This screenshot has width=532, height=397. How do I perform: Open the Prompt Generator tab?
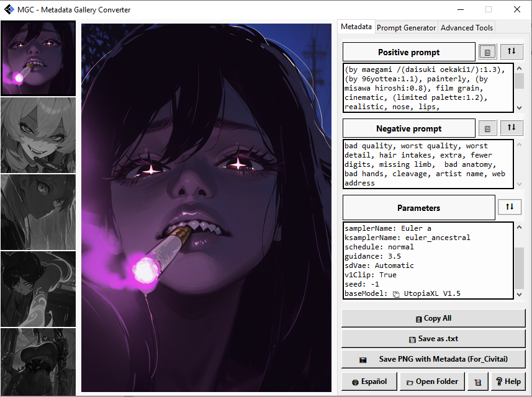(406, 28)
